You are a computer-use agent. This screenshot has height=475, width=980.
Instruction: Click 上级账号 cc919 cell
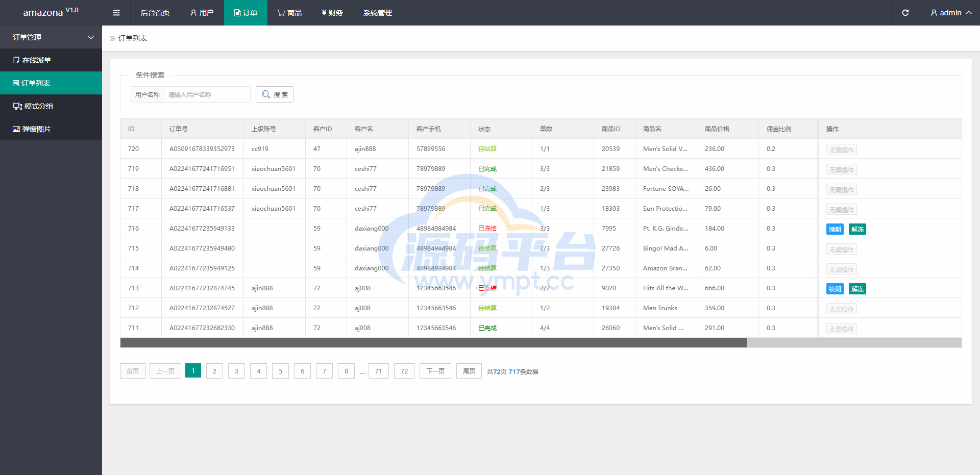click(x=260, y=149)
